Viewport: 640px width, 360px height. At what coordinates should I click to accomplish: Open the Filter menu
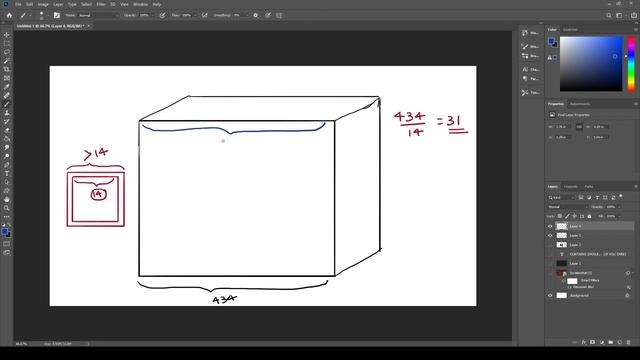tap(101, 4)
